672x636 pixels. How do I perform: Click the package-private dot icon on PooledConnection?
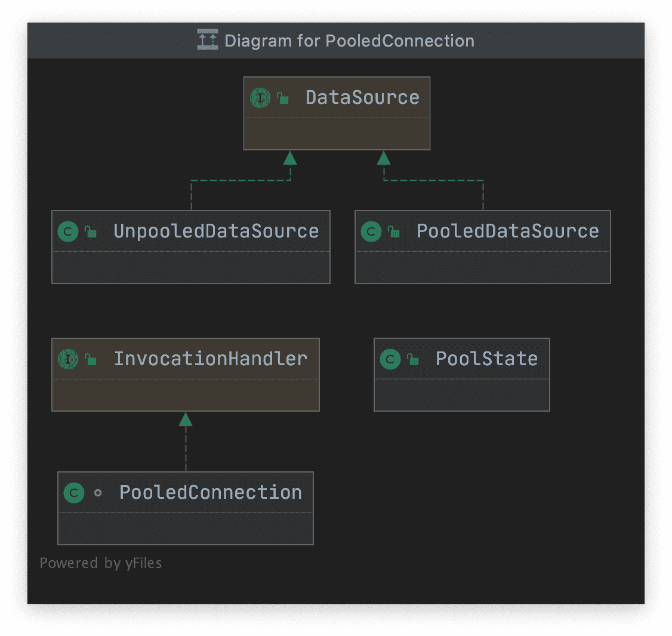[x=98, y=493]
